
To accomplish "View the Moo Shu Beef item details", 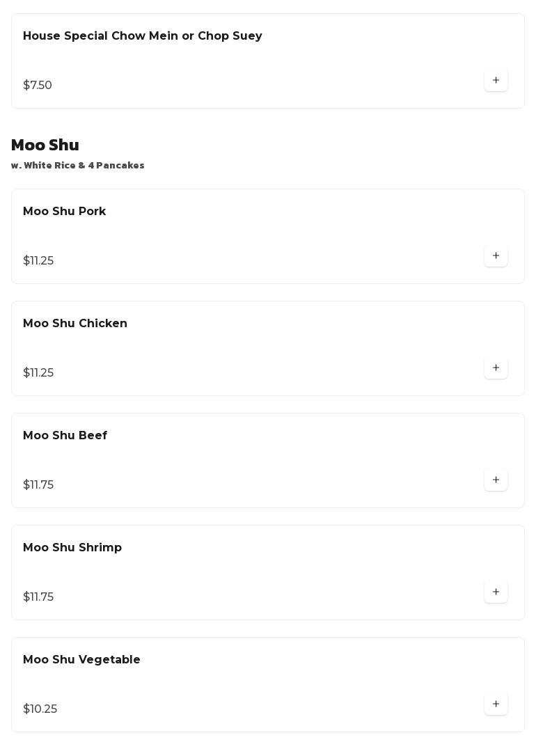I will pos(65,436).
